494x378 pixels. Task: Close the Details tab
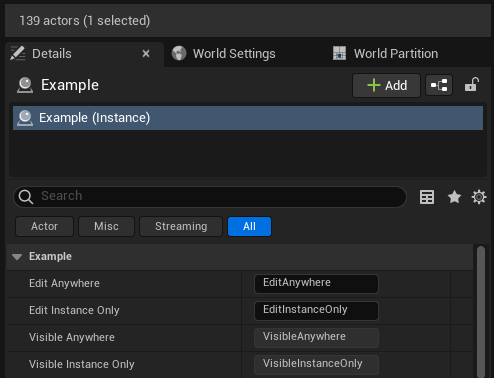(x=146, y=54)
